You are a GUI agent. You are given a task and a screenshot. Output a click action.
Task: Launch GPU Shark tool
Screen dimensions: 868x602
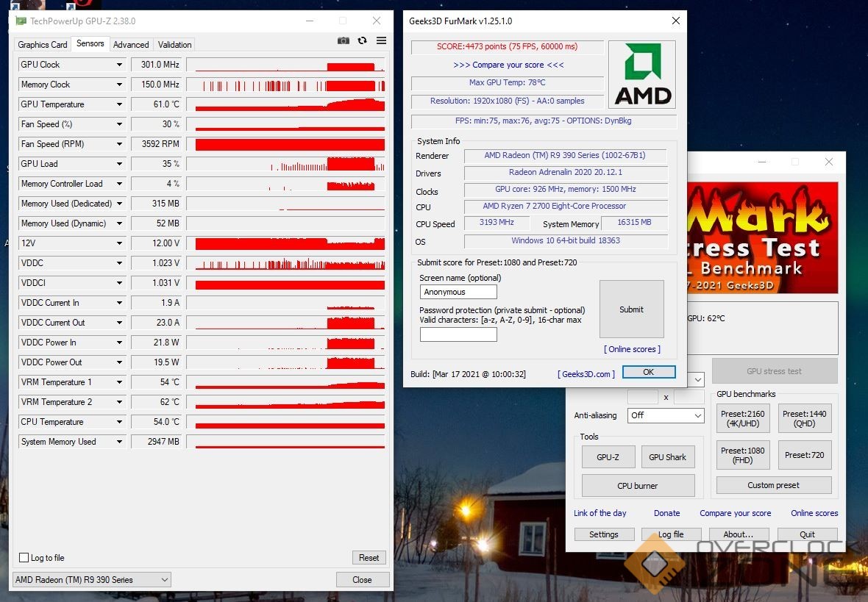tap(668, 457)
